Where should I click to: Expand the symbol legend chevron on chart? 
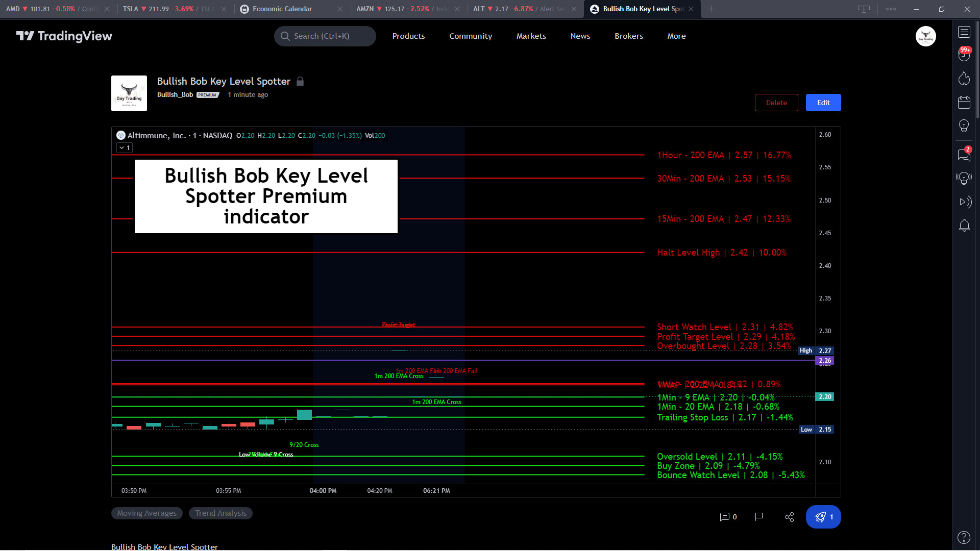[x=121, y=147]
